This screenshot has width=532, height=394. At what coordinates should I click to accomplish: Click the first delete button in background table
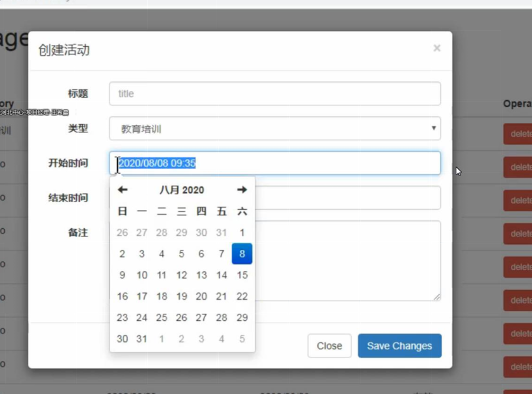(x=518, y=134)
